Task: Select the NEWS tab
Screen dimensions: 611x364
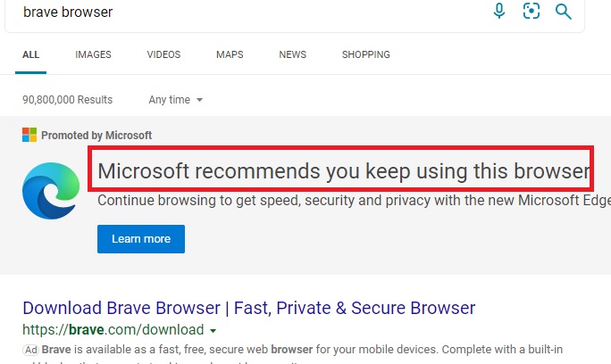Action: click(292, 54)
